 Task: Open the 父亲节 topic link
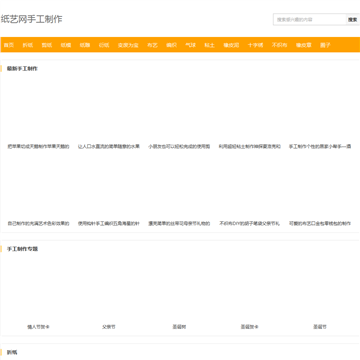[109, 327]
